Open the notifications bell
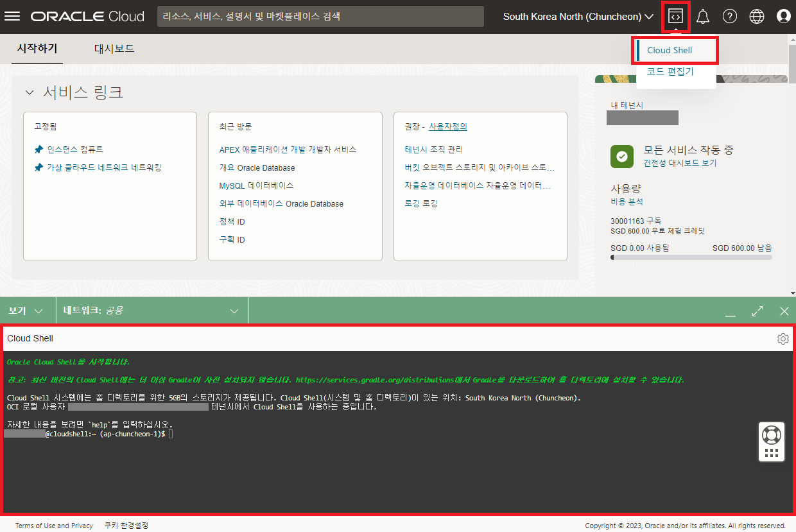The height and width of the screenshot is (532, 796). 703,17
